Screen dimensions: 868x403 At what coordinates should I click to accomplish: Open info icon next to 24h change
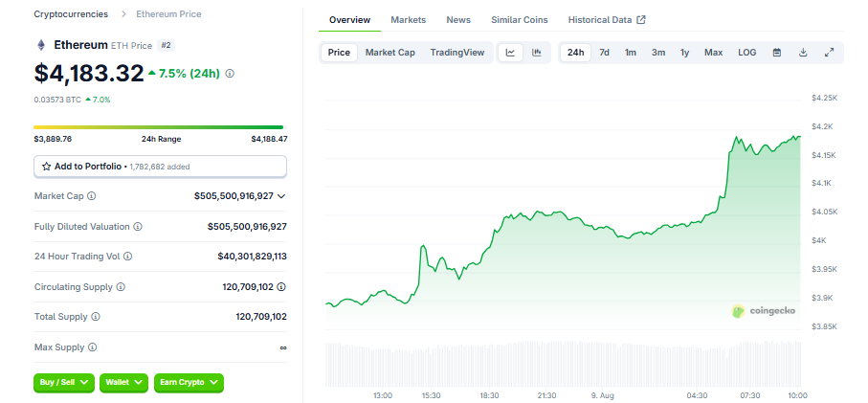pyautogui.click(x=231, y=73)
